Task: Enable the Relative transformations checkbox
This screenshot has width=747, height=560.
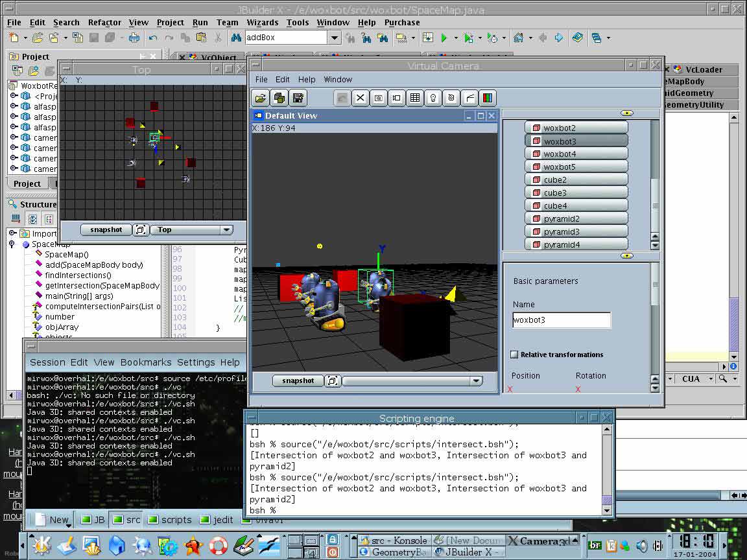Action: click(514, 355)
